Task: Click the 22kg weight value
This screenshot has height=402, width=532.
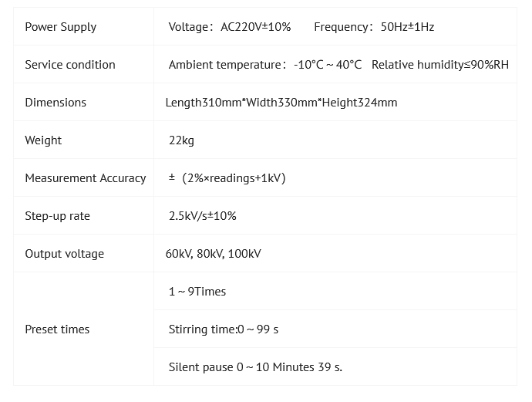Action: click(x=181, y=140)
